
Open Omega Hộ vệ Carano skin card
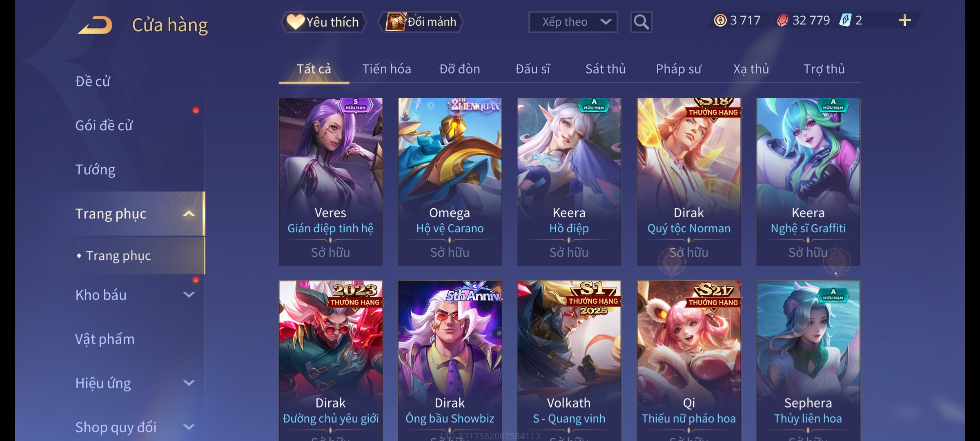coord(450,182)
